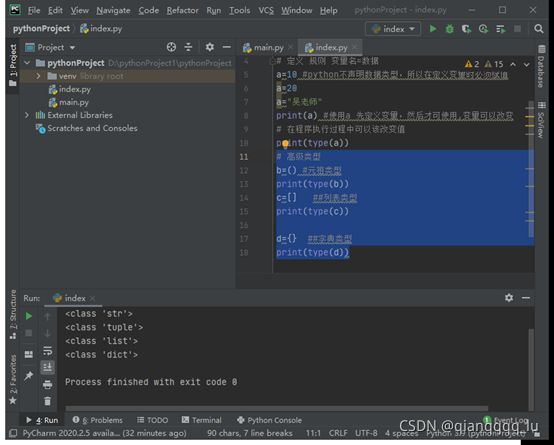Viewport: 554px width, 445px height.
Task: Run index with coverage
Action: coord(466,29)
